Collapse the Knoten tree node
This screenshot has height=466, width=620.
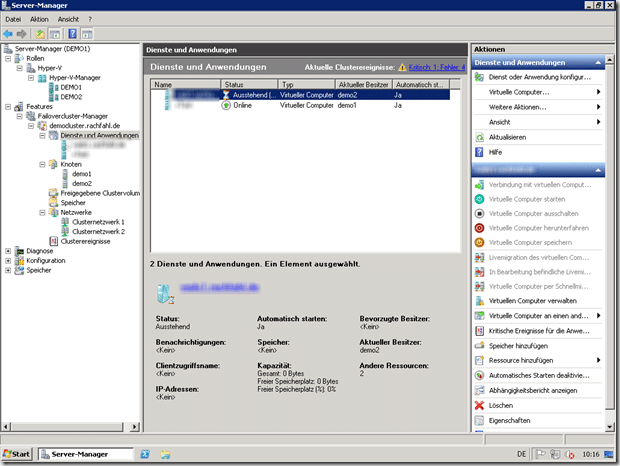[x=42, y=164]
